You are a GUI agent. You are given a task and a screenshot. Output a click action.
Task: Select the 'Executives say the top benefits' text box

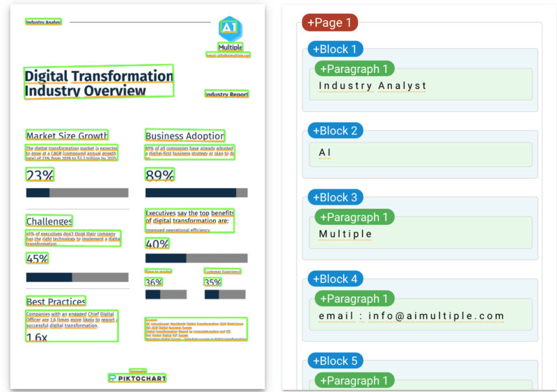coord(189,221)
